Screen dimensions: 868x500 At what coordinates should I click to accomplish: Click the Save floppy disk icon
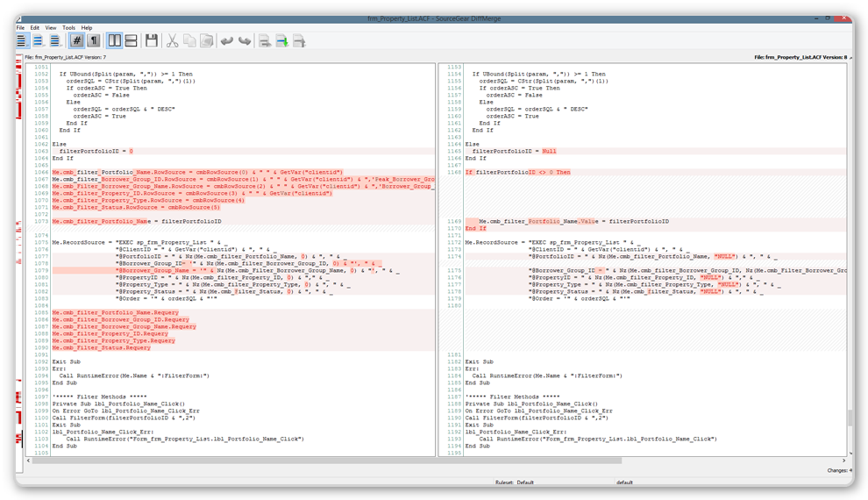152,40
